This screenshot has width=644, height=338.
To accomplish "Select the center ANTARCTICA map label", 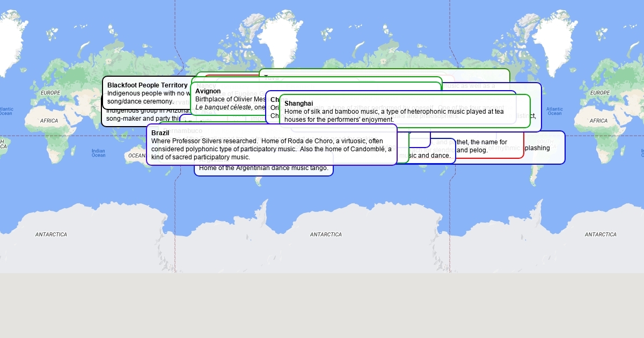I will tap(326, 234).
